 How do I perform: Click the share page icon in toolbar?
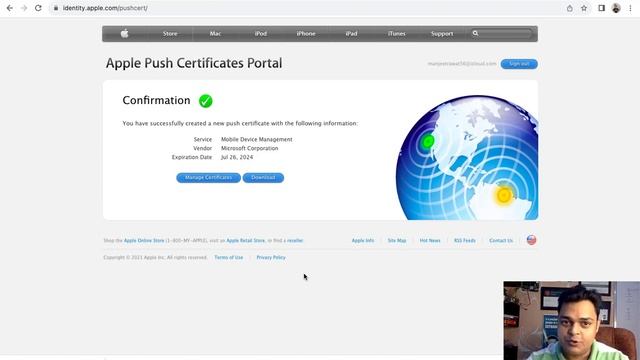point(569,8)
